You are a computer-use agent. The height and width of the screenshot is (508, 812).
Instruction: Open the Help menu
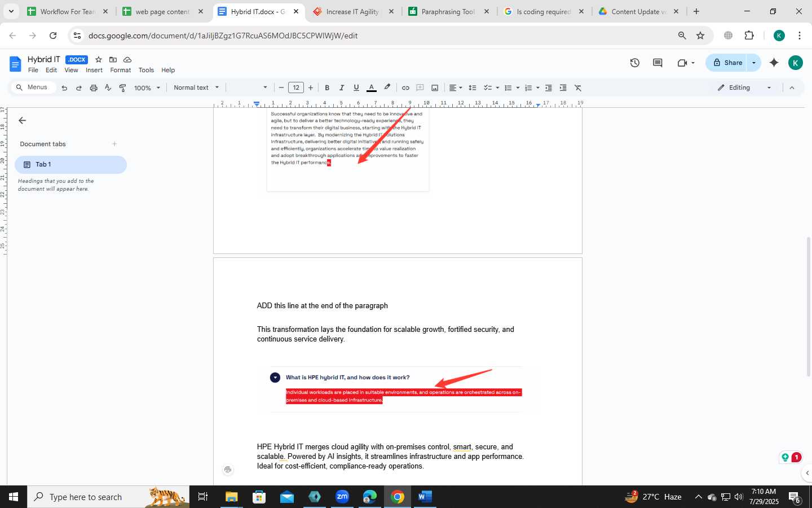[x=168, y=70]
